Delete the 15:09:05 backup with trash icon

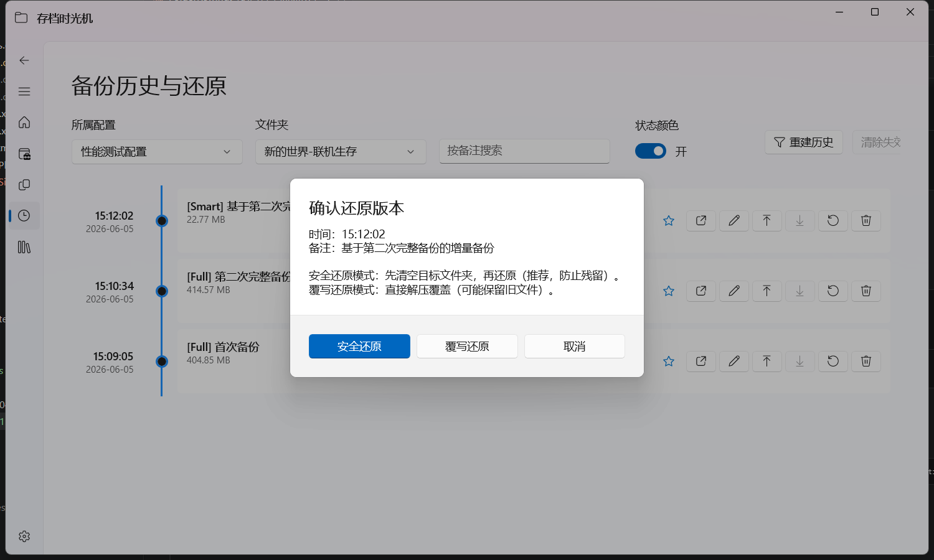click(x=866, y=362)
